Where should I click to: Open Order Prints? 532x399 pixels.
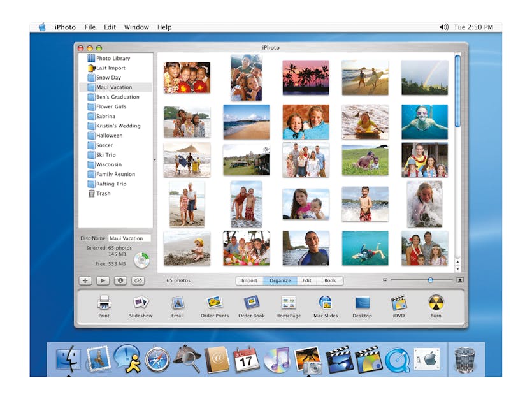215,303
